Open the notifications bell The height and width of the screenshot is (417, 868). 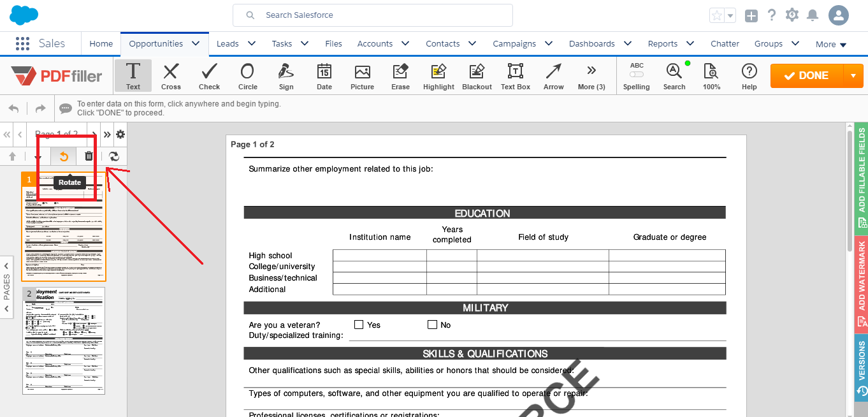813,15
